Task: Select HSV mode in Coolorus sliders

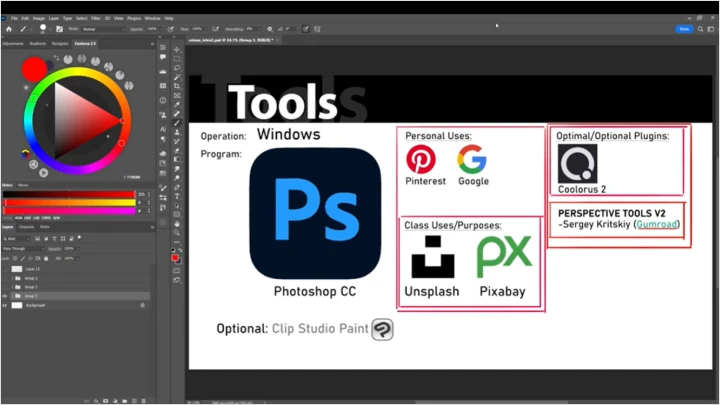Action: pos(28,218)
